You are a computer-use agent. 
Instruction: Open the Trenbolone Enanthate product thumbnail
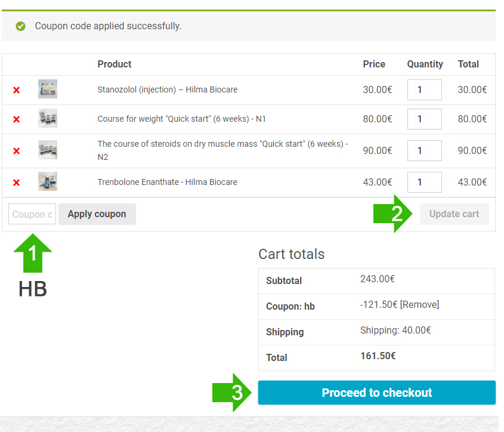tap(48, 181)
